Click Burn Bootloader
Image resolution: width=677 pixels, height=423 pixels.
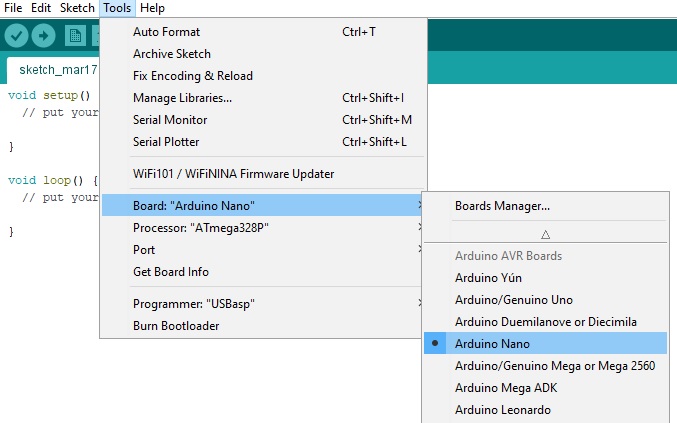(176, 325)
